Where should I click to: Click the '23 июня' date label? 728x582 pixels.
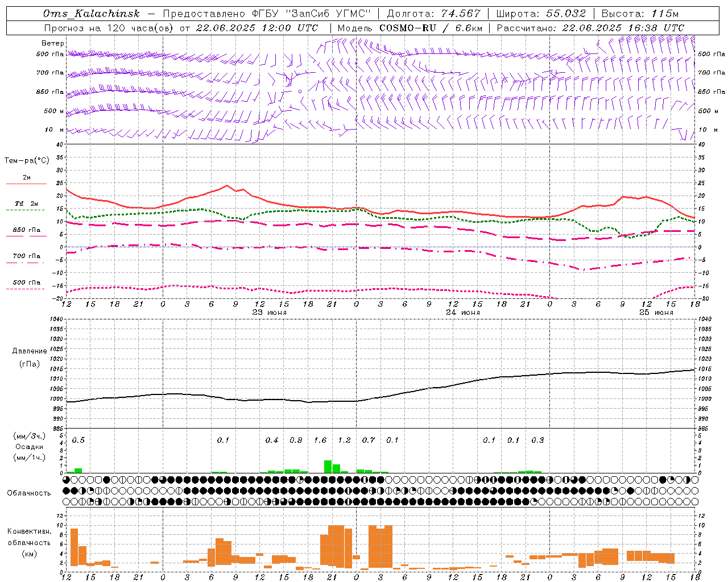click(x=270, y=313)
